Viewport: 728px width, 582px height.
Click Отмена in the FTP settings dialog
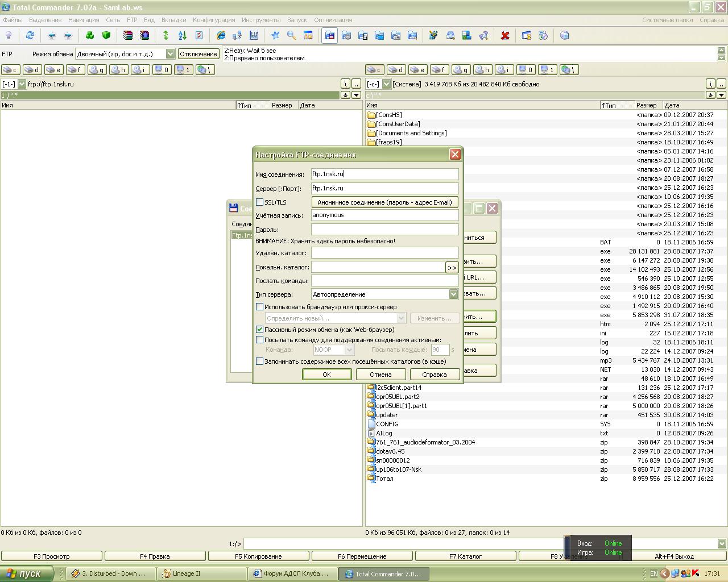tap(380, 375)
